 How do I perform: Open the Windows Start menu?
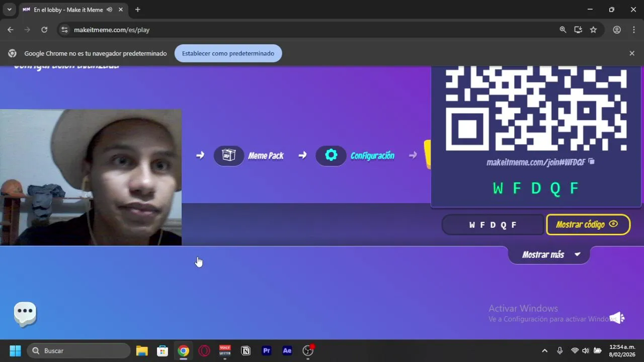16,350
